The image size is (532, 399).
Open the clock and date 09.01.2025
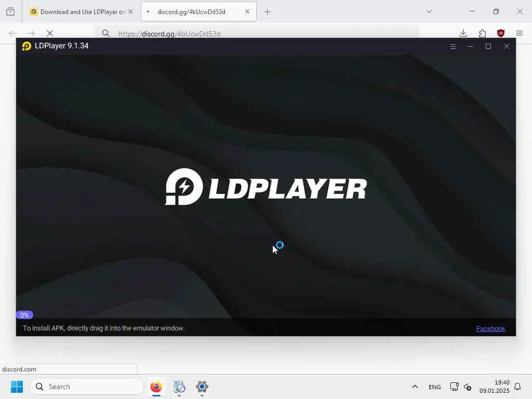(x=495, y=387)
